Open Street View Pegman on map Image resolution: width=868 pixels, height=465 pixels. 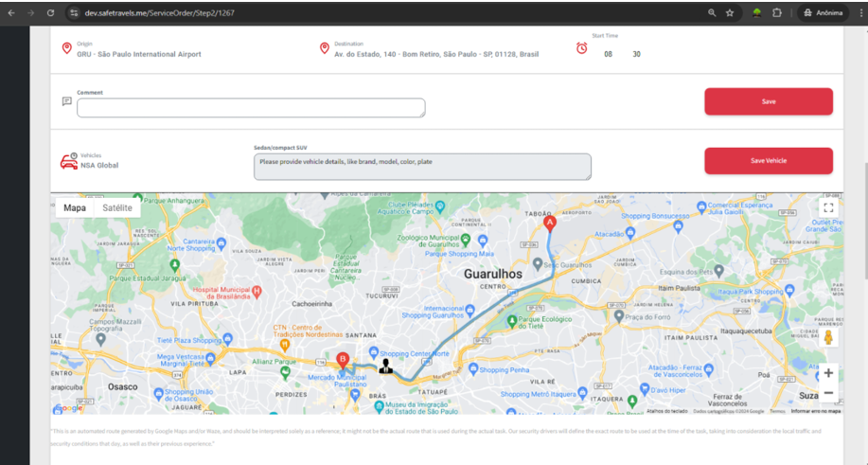coord(828,338)
